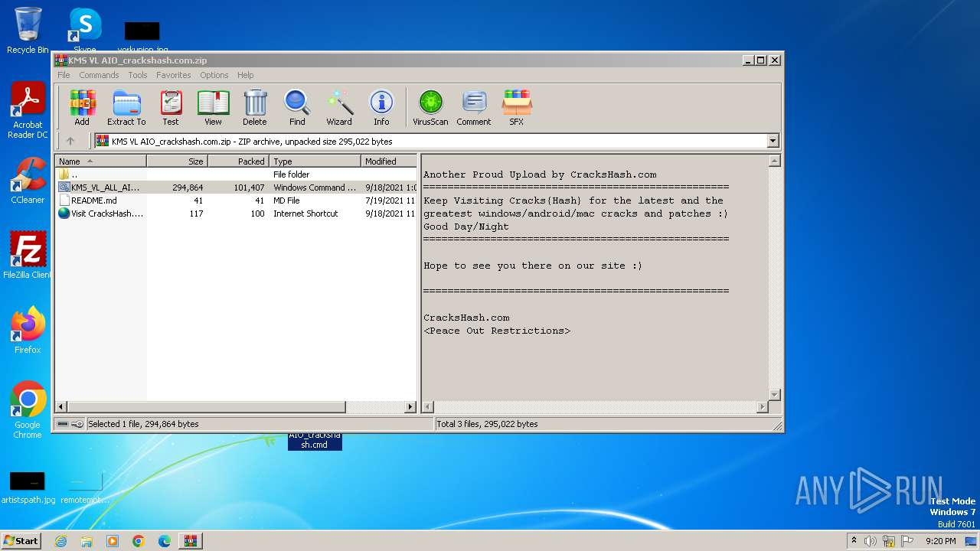Open the File menu

[x=64, y=75]
